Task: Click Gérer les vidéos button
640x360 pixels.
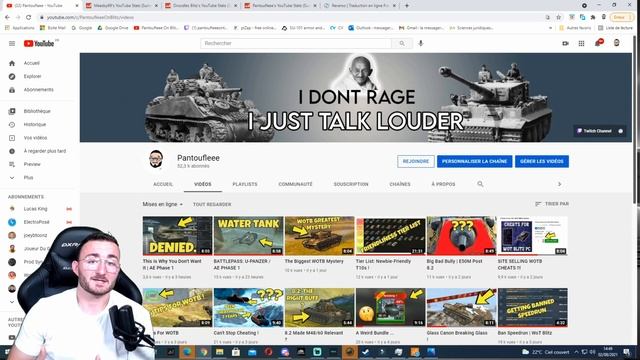Action: click(542, 161)
